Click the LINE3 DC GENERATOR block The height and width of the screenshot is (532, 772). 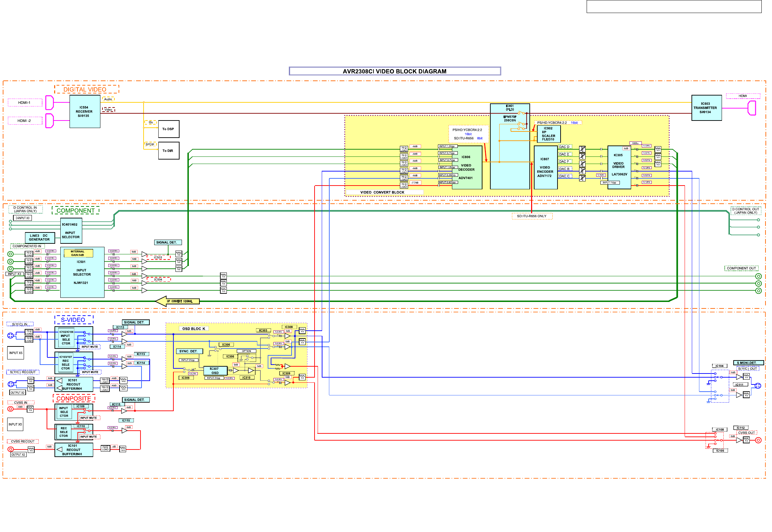[x=40, y=238]
